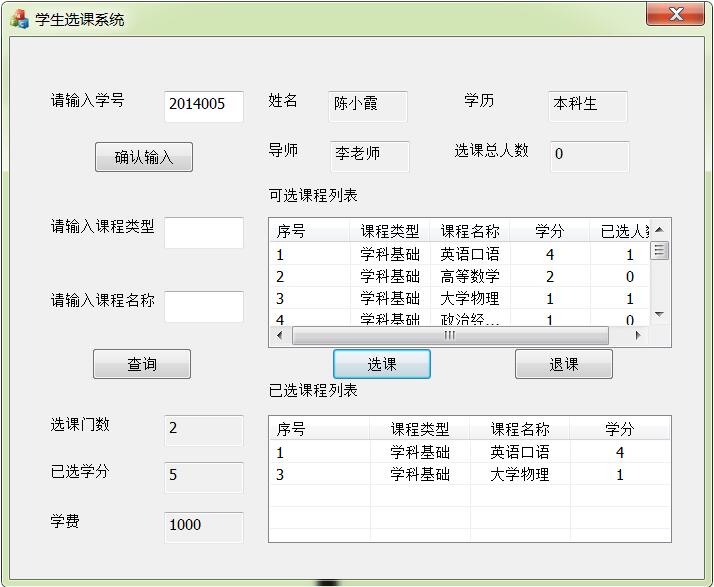The height and width of the screenshot is (587, 714).
Task: Click the horizontal scroll left arrow
Action: (x=280, y=335)
